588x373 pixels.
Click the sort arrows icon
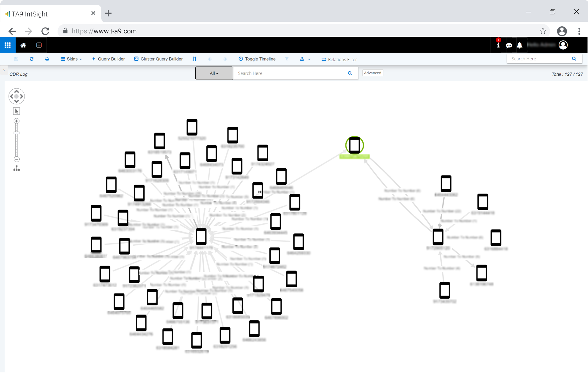pyautogui.click(x=194, y=59)
